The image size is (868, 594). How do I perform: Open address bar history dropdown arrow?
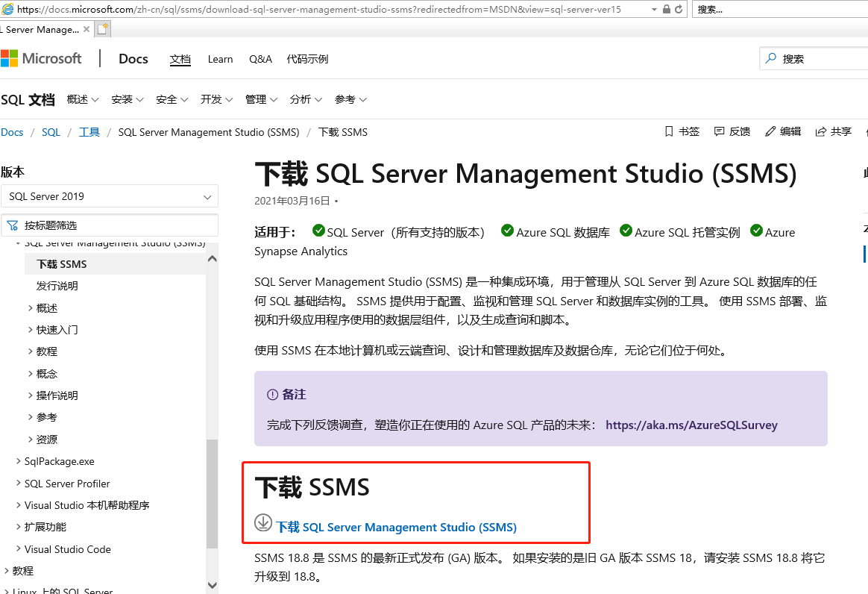[x=654, y=10]
